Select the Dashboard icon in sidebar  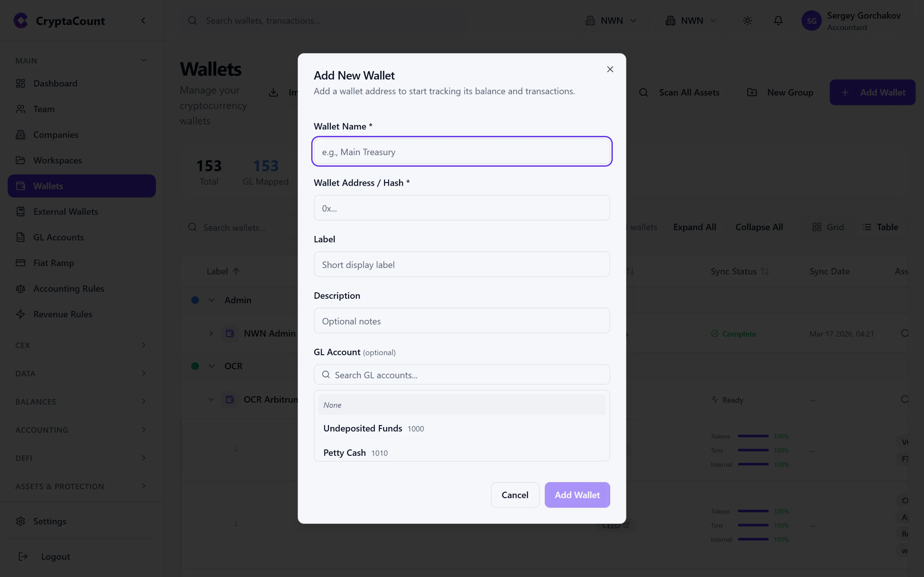[x=21, y=83]
